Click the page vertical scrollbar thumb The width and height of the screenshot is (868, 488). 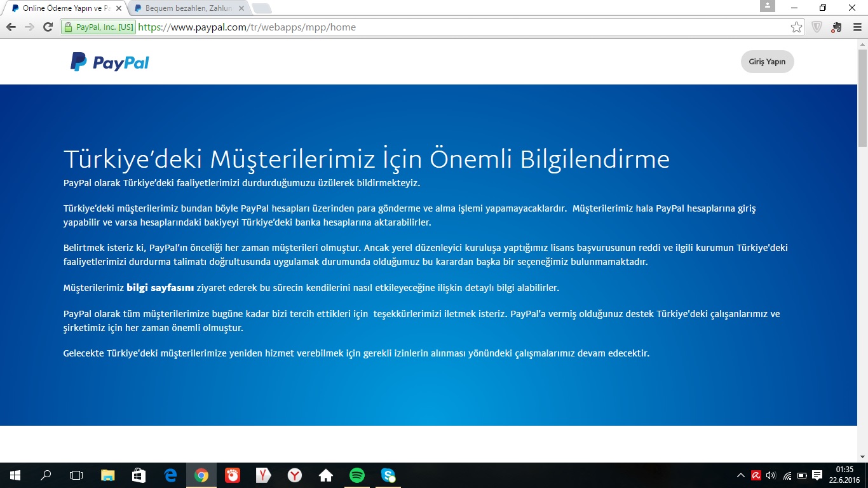(862, 98)
